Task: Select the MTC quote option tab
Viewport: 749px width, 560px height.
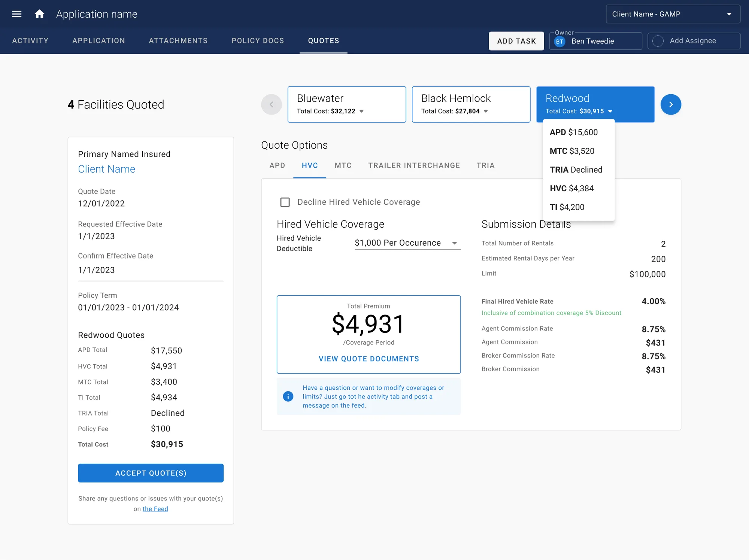Action: tap(343, 165)
